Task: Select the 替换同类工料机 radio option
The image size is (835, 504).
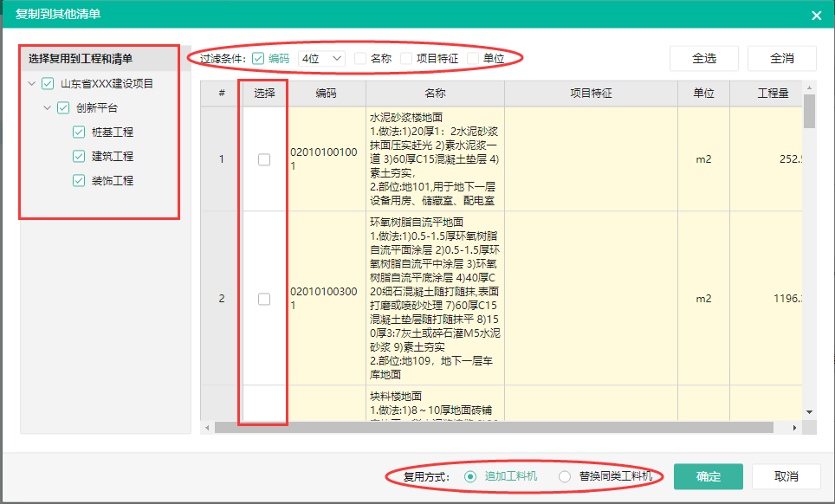Action: tap(565, 477)
